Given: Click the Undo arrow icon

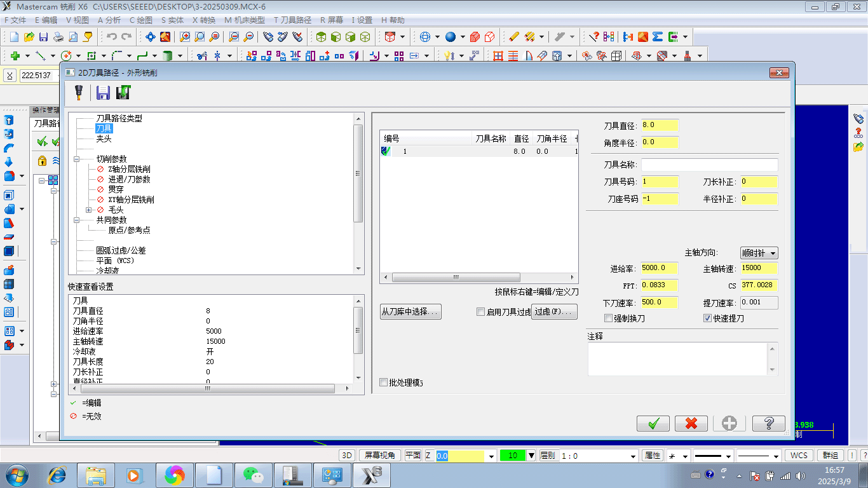Looking at the screenshot, I should pyautogui.click(x=112, y=37).
